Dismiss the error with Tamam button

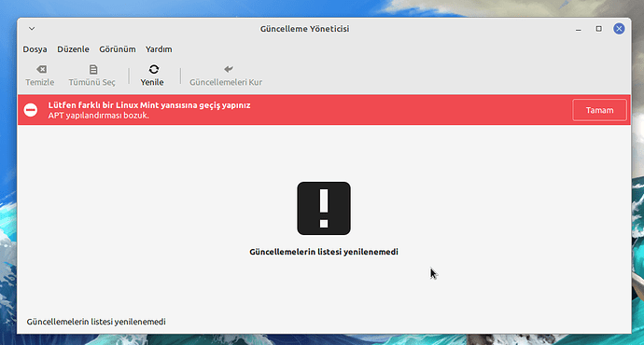[x=599, y=110]
